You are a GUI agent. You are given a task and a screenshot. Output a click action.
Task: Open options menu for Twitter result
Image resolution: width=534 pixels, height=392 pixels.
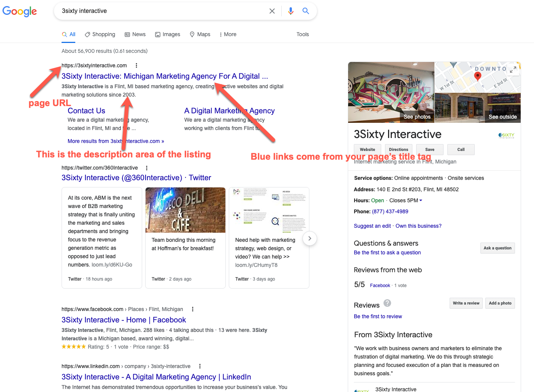pyautogui.click(x=147, y=168)
